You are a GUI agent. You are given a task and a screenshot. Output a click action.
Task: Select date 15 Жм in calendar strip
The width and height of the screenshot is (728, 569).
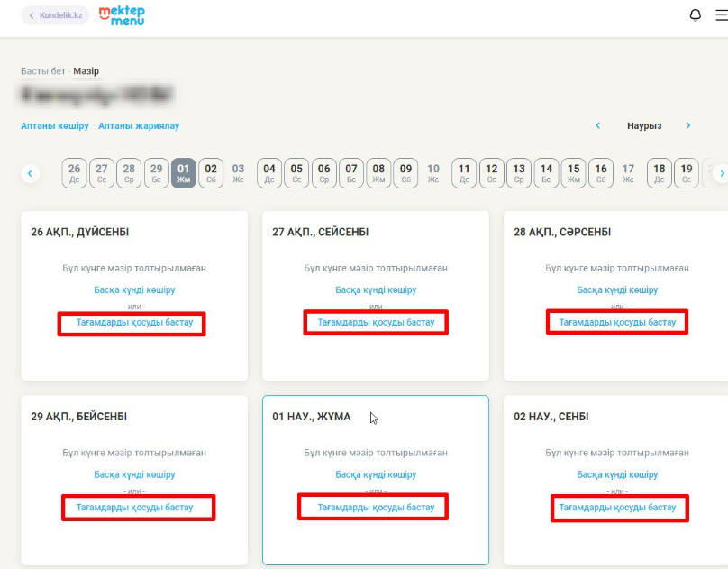tap(573, 172)
